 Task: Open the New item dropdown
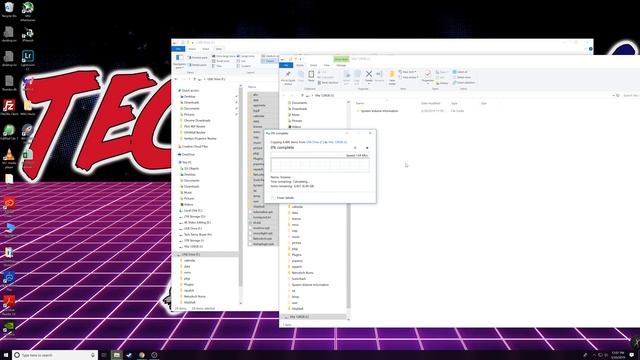coord(407,72)
